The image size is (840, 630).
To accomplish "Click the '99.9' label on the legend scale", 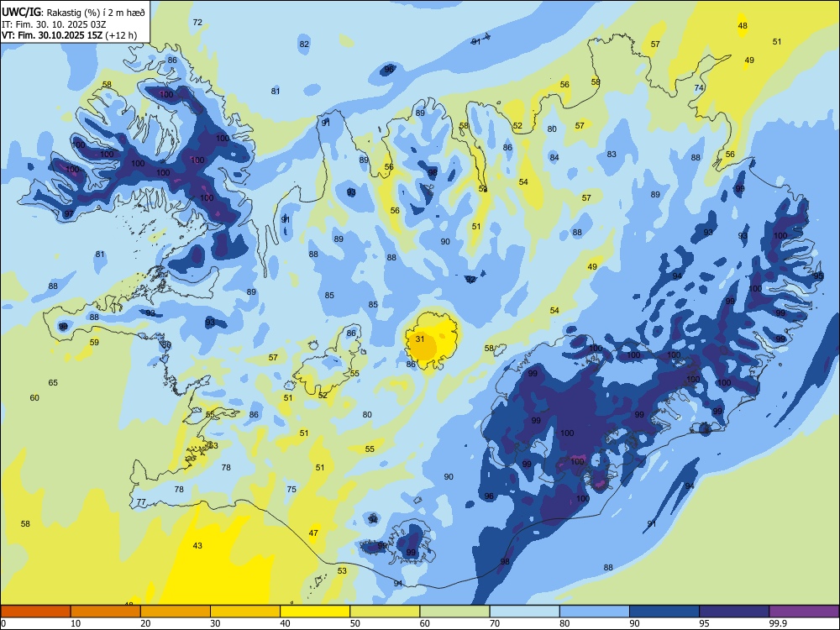I will [778, 623].
